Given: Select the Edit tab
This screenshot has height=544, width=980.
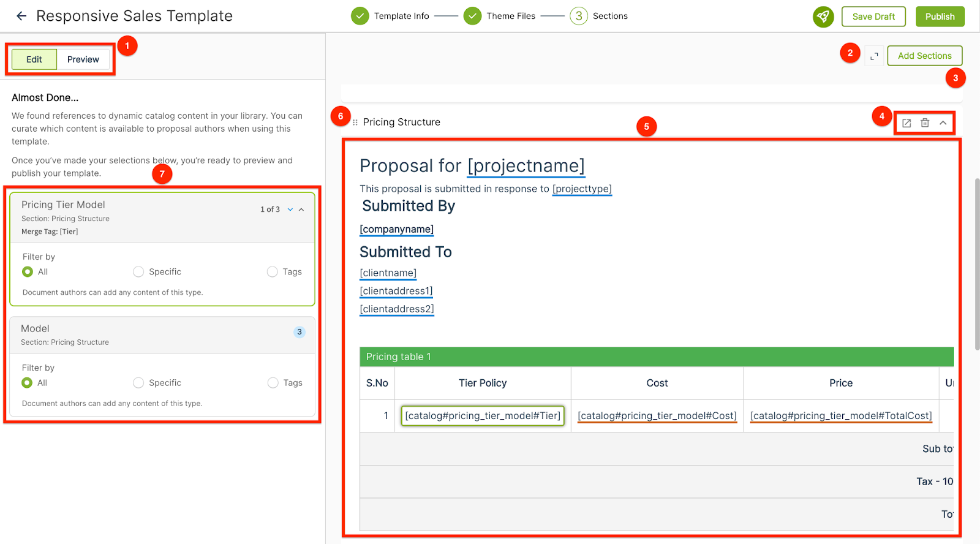Looking at the screenshot, I should (34, 59).
